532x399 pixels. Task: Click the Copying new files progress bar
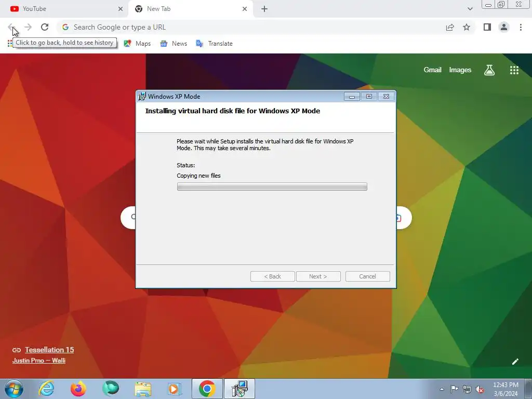[272, 187]
